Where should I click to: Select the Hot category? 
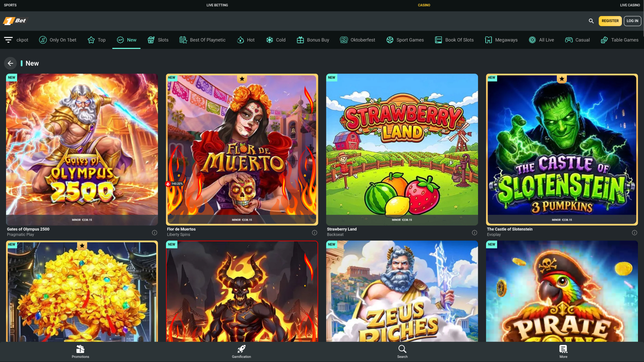click(x=246, y=40)
